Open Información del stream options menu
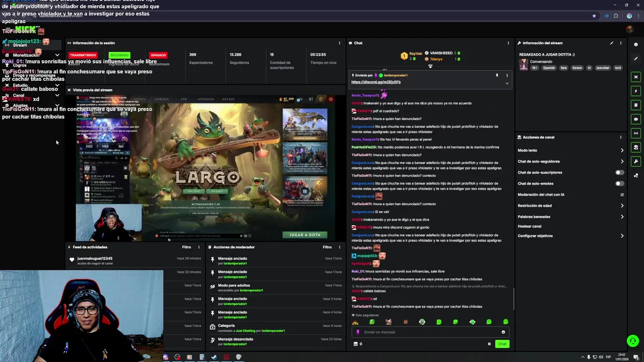 coord(620,43)
